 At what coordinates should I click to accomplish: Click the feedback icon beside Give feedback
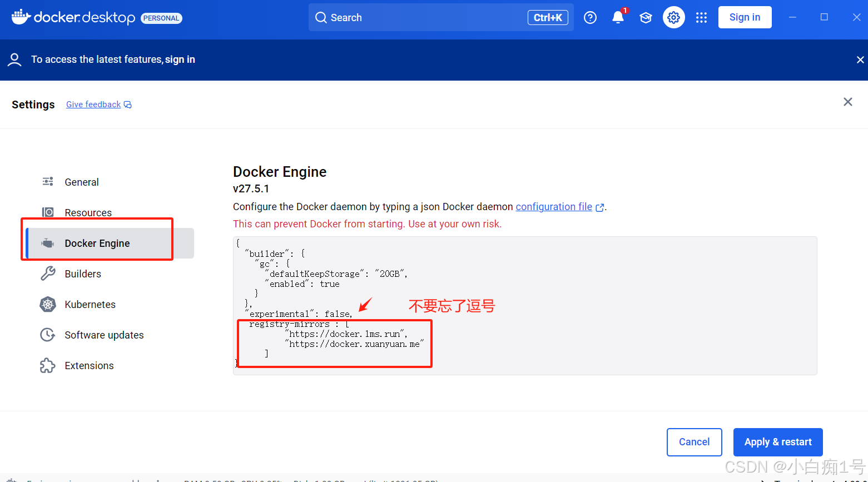tap(128, 105)
